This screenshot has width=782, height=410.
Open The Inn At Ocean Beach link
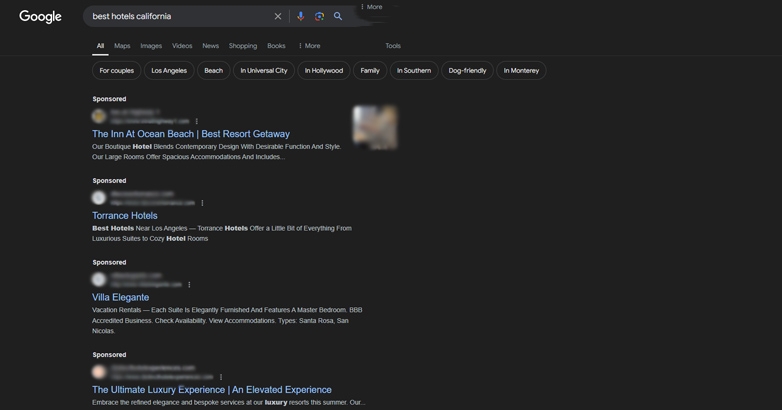click(191, 134)
